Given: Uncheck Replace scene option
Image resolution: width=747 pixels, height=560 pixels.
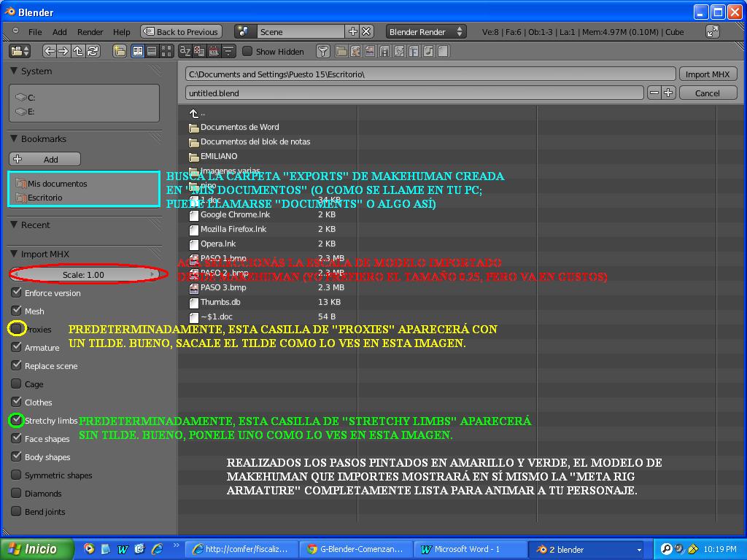Looking at the screenshot, I should click(16, 365).
